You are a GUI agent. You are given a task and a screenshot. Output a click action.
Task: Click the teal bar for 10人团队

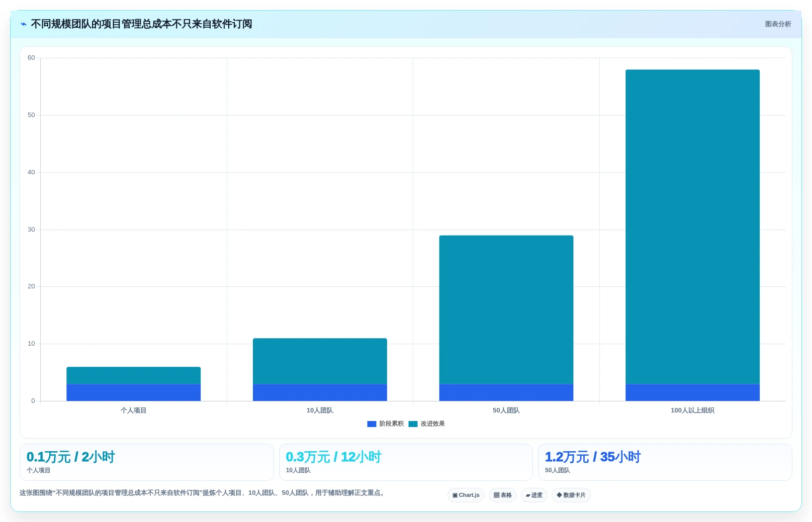tap(320, 361)
